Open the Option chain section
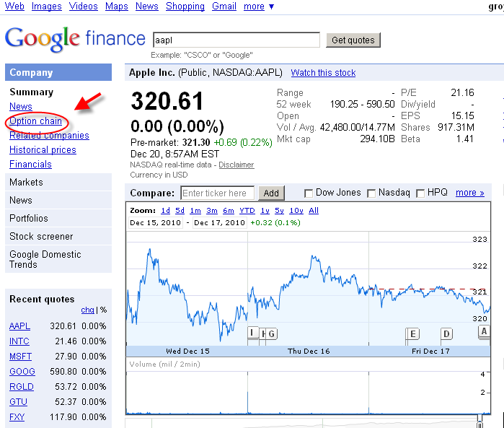 coord(35,121)
